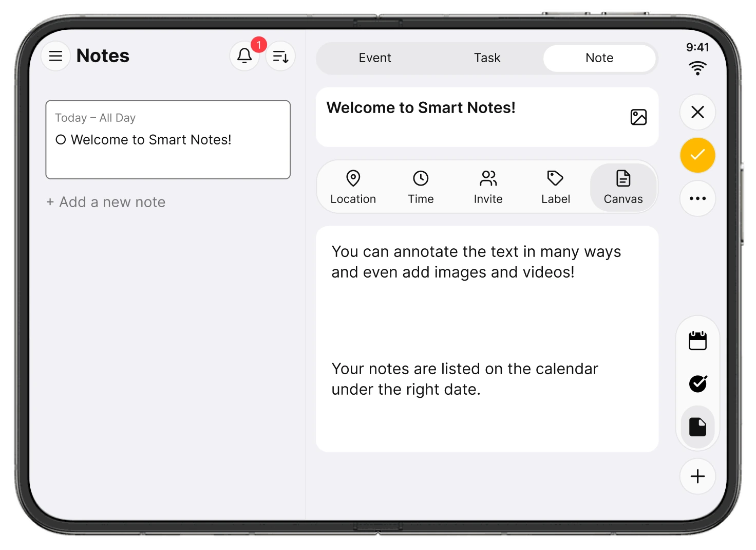756x550 pixels.
Task: Tap the plus button to create new
Action: 697,476
